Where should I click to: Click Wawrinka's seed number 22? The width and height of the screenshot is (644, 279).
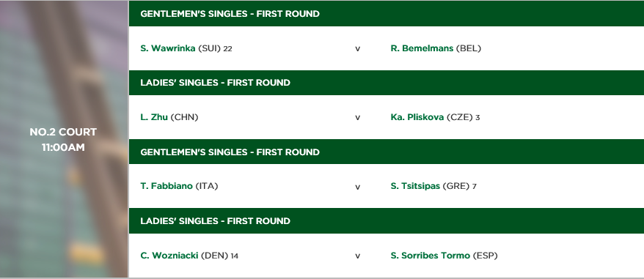(227, 49)
